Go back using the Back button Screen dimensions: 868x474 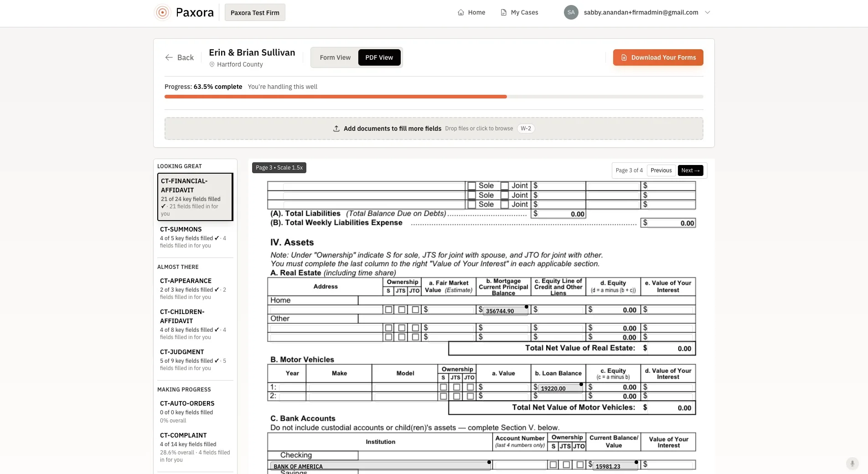click(180, 57)
